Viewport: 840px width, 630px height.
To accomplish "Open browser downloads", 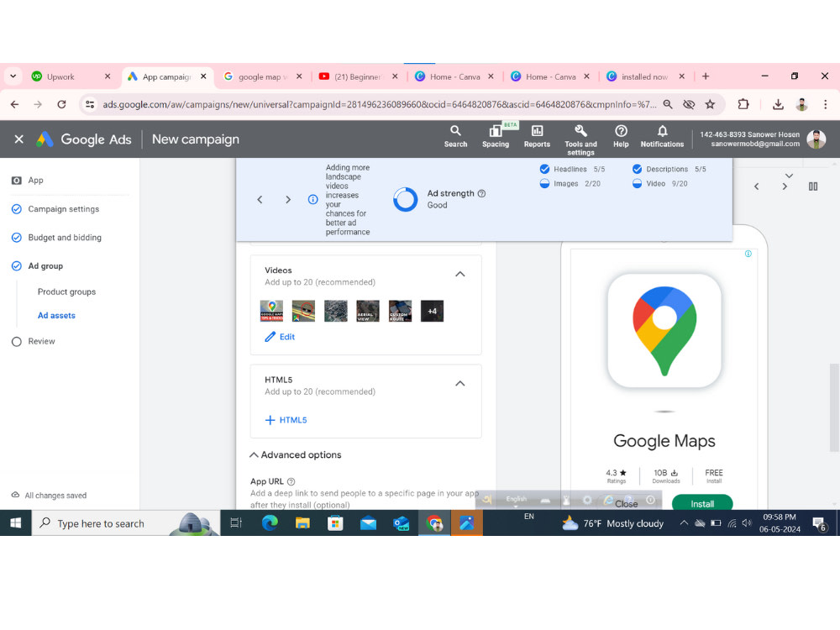I will [778, 104].
